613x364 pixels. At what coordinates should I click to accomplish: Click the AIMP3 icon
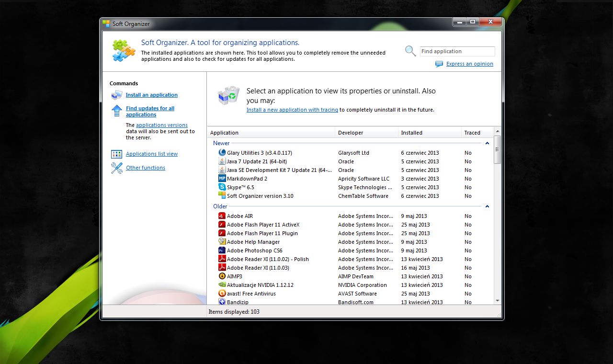coord(222,276)
